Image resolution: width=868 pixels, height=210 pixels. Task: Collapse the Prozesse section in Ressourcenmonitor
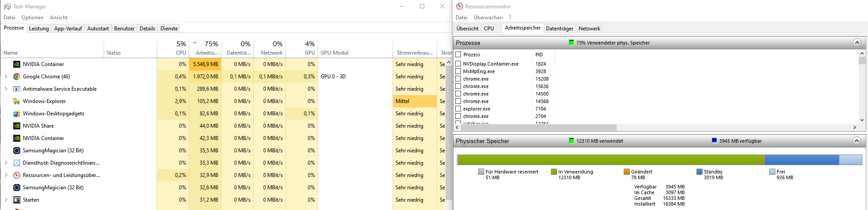(857, 43)
